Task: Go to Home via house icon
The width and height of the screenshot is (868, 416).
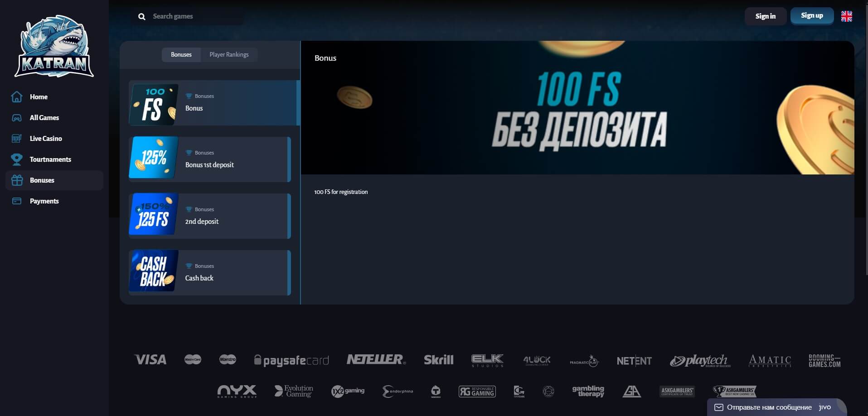Action: click(17, 97)
